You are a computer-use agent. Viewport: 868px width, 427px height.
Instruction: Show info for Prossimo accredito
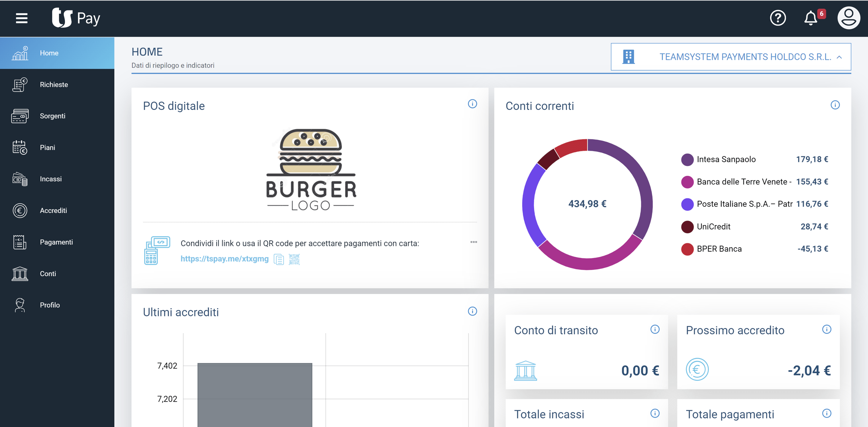[x=827, y=329]
